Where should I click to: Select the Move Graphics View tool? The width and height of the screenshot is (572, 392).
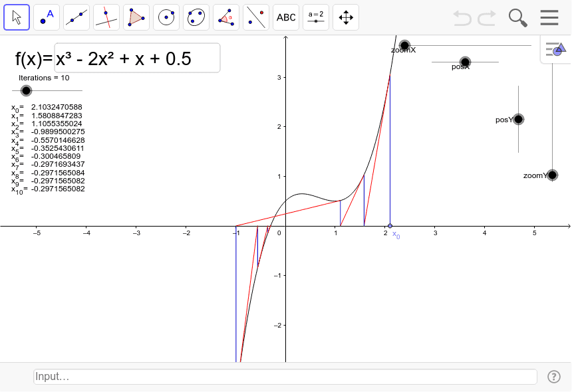click(x=346, y=17)
